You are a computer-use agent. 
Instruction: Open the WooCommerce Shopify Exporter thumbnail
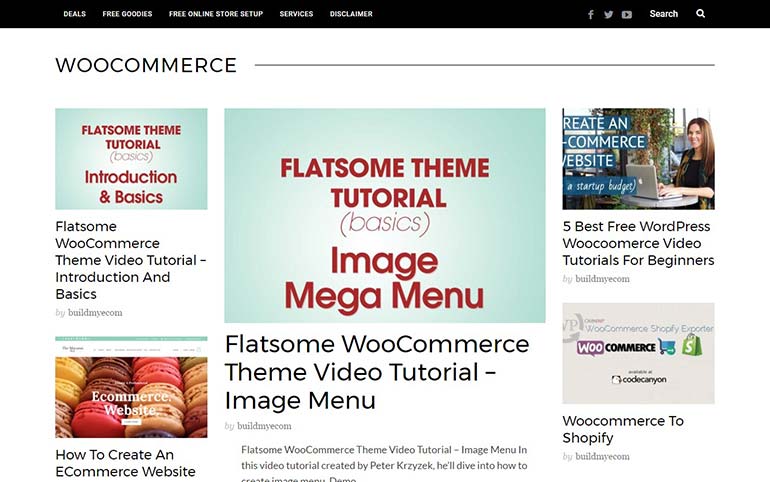pos(638,353)
